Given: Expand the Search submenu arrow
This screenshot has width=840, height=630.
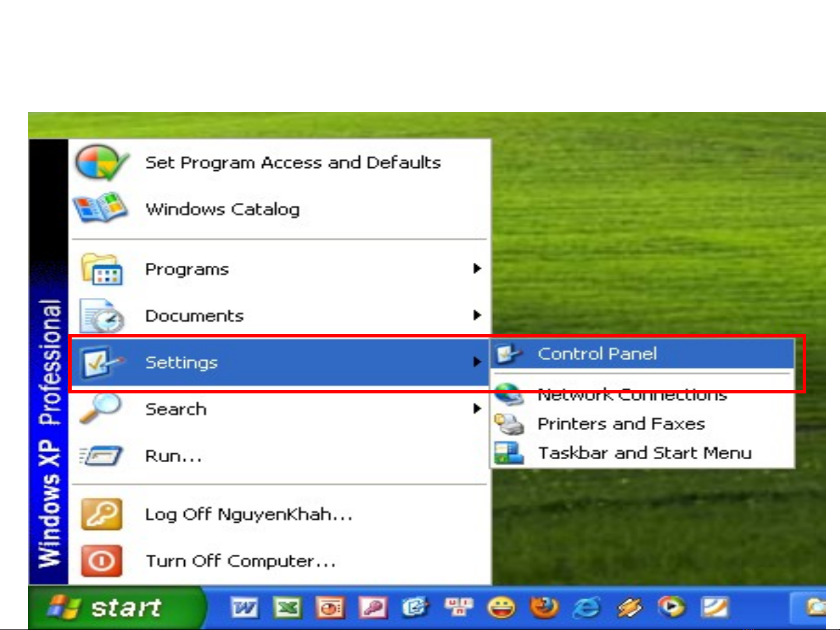Looking at the screenshot, I should pyautogui.click(x=477, y=409).
